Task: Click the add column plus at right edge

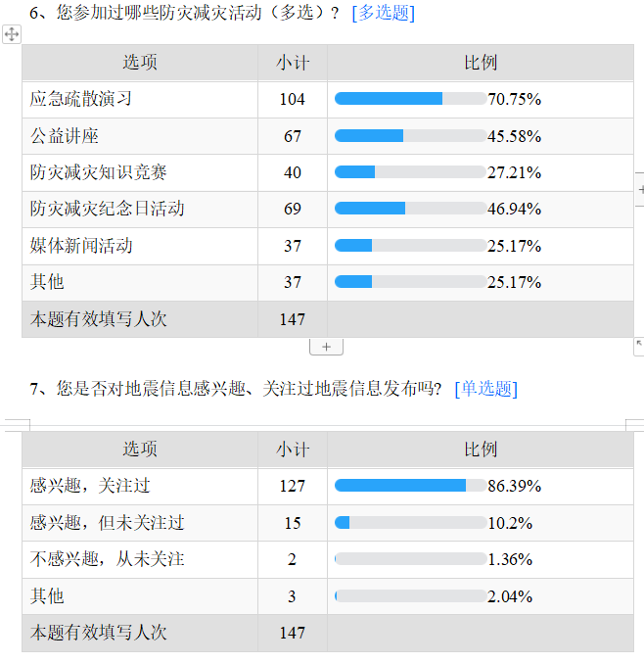Action: (640, 189)
